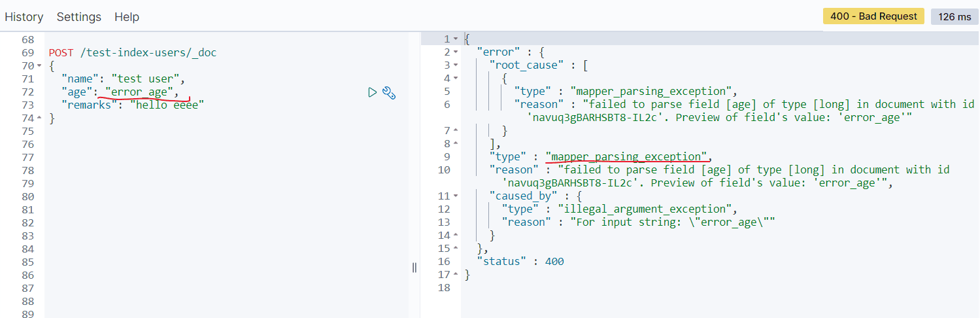Click the divider handle between editor panes
The height and width of the screenshot is (318, 980).
(x=414, y=267)
